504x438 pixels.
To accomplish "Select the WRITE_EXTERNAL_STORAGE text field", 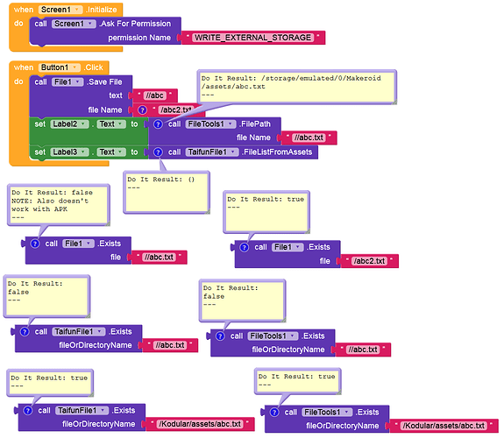I will click(252, 38).
